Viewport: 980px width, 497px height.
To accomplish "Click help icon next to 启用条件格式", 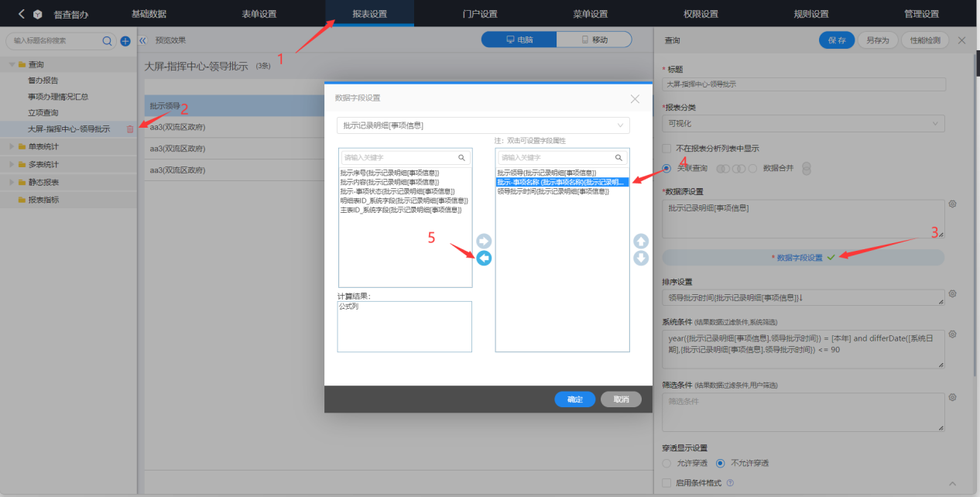I will pos(730,483).
